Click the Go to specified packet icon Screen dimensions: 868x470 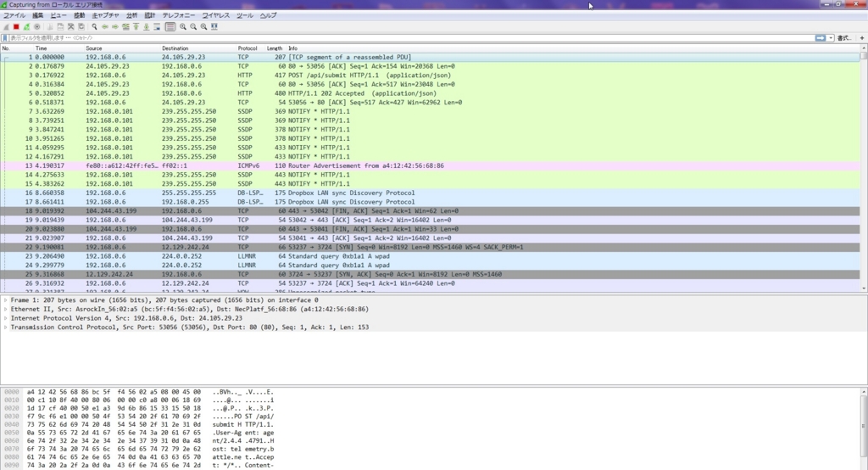(x=125, y=26)
